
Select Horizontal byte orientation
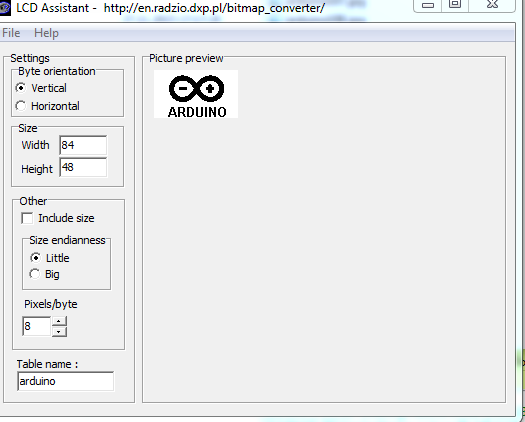click(x=21, y=106)
